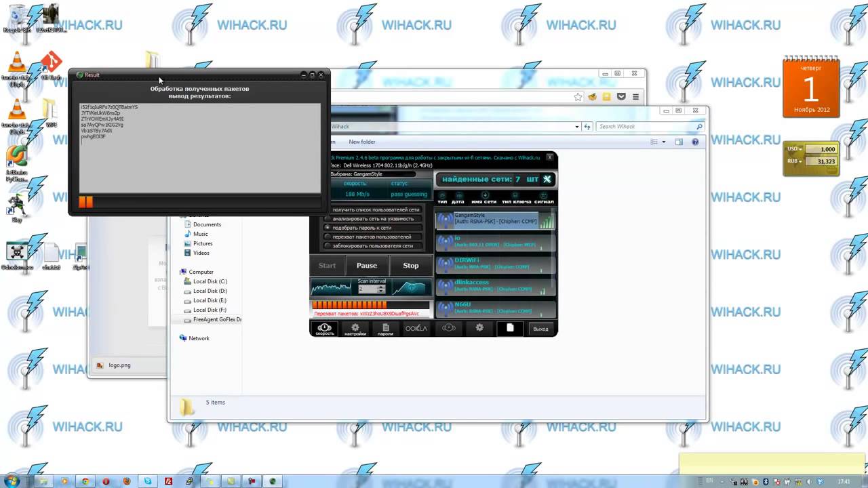Open Chrome from the taskbar
This screenshot has width=868, height=488.
tap(85, 481)
